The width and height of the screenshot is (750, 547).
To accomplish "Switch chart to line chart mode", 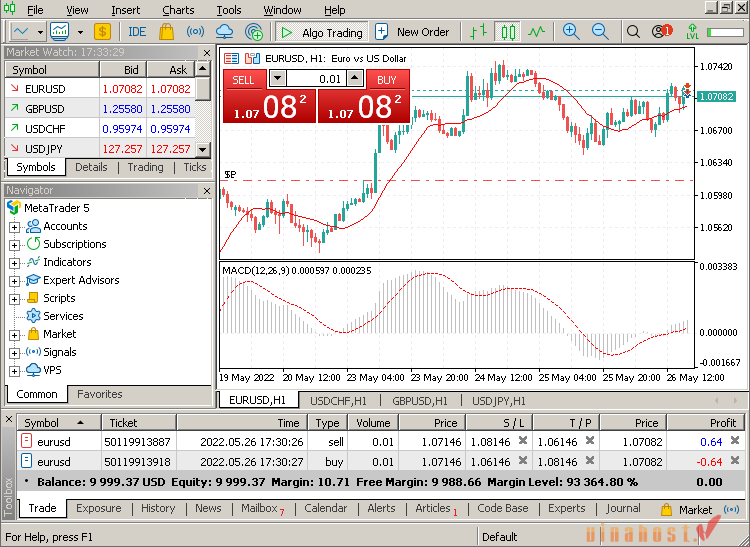I will 536,32.
